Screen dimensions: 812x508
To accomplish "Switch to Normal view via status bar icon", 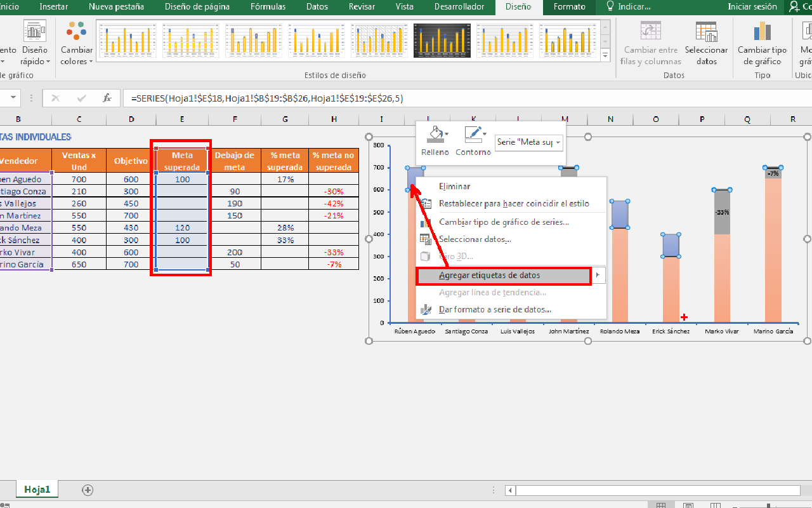I will click(661, 505).
